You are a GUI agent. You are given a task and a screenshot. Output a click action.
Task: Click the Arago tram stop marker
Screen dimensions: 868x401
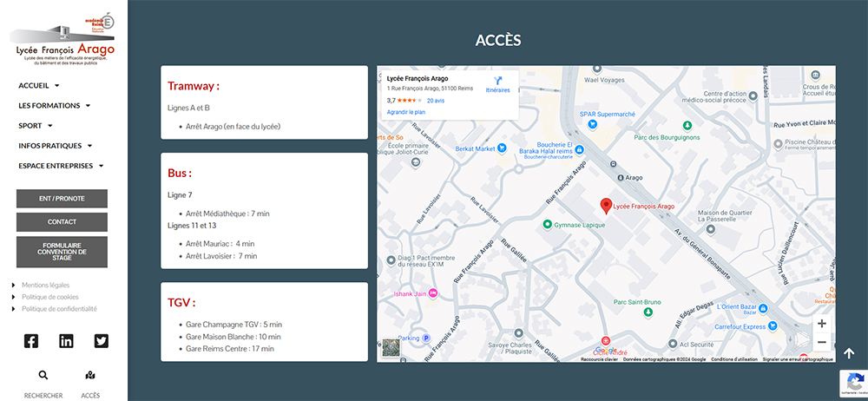[x=621, y=177]
